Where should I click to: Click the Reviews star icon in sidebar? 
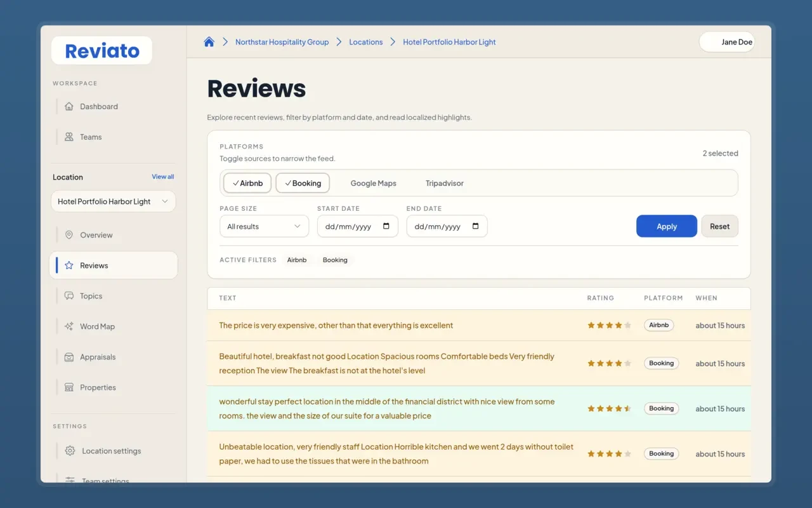pos(69,265)
